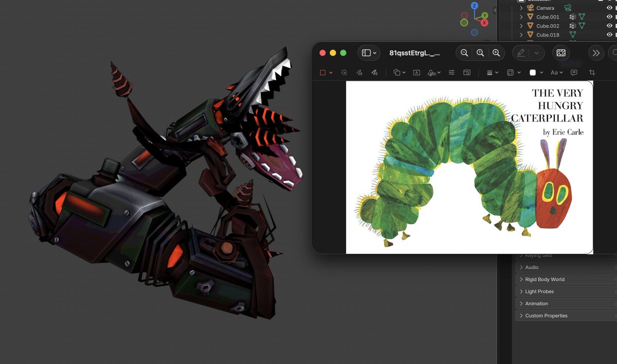Viewport: 617px width, 364px height.
Task: Select the Crop tool in Preview
Action: point(592,72)
